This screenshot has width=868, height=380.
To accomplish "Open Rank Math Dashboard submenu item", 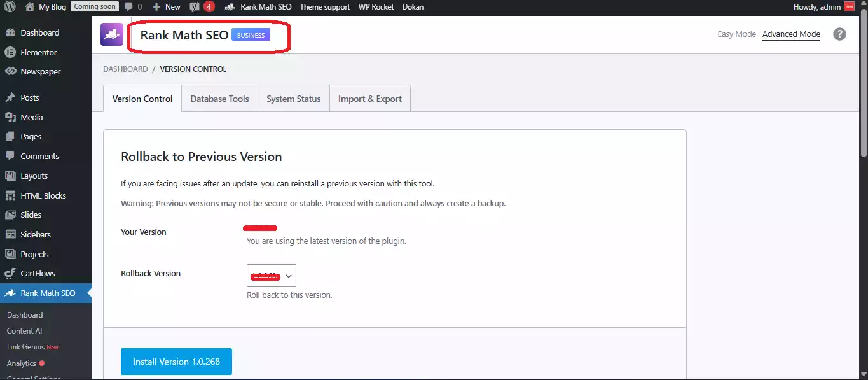I will coord(25,315).
